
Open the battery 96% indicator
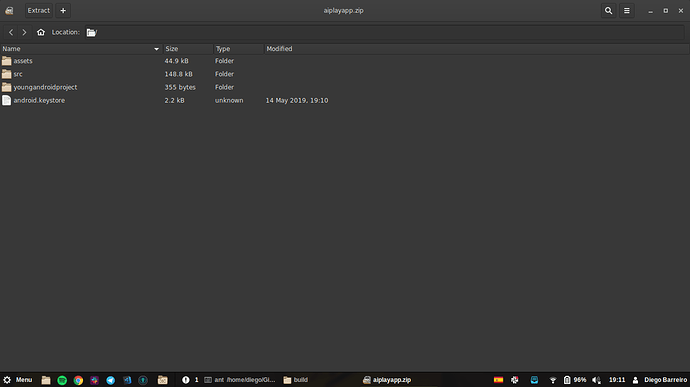[575, 380]
